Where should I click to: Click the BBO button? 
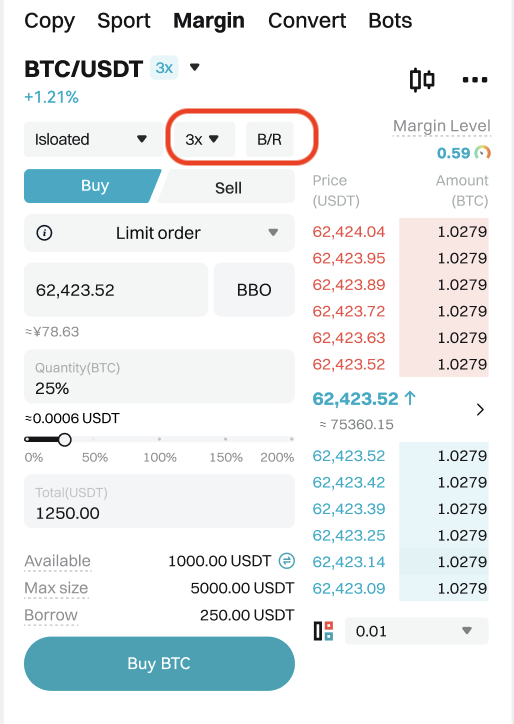point(254,290)
